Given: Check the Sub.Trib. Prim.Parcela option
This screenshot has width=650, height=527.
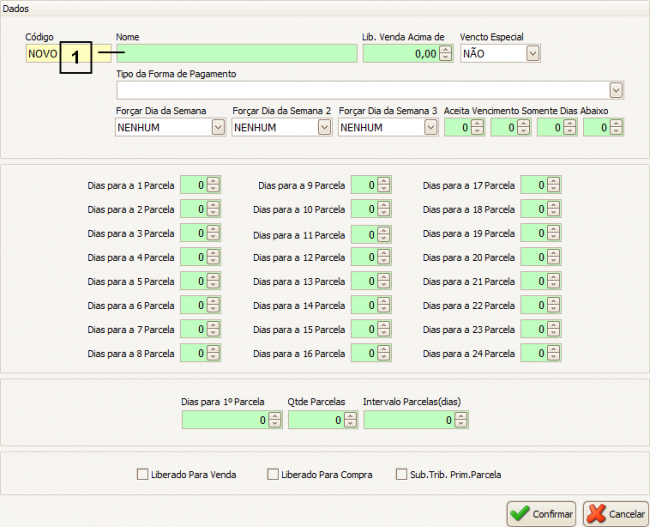Looking at the screenshot, I should tap(402, 474).
